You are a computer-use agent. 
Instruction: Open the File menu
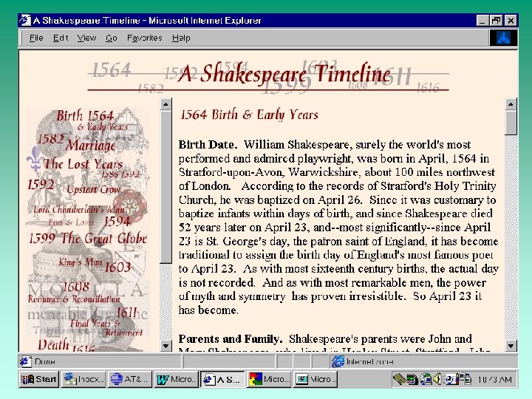(36, 38)
